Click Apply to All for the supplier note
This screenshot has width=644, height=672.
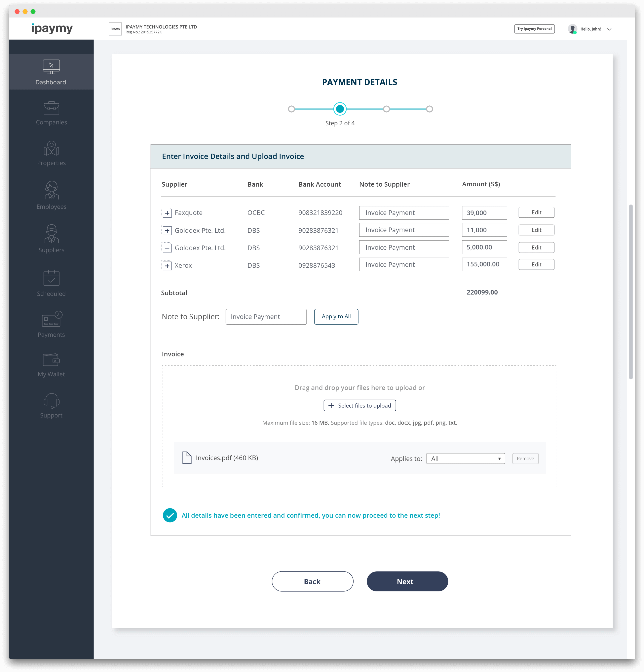pyautogui.click(x=336, y=317)
